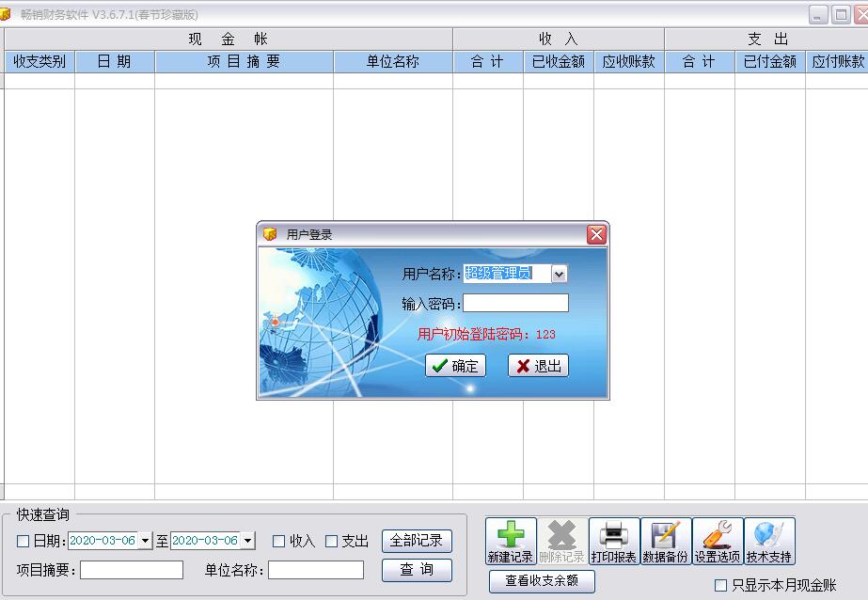The height and width of the screenshot is (600, 868).
Task: Click the 全部记录 button
Action: tap(417, 541)
